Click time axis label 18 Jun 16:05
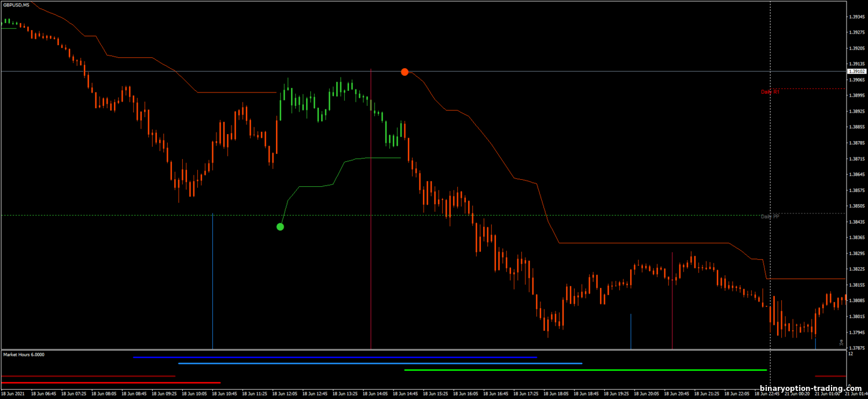Viewport: 868px width, 399px height. 466,394
